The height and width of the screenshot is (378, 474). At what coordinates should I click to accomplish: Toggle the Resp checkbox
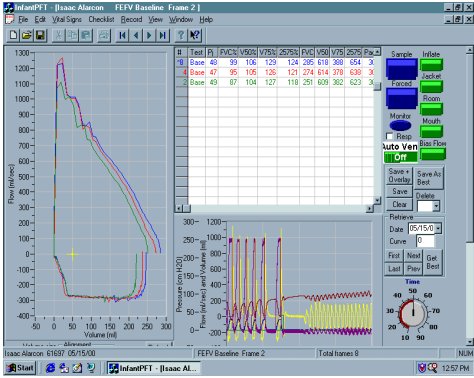coord(389,136)
